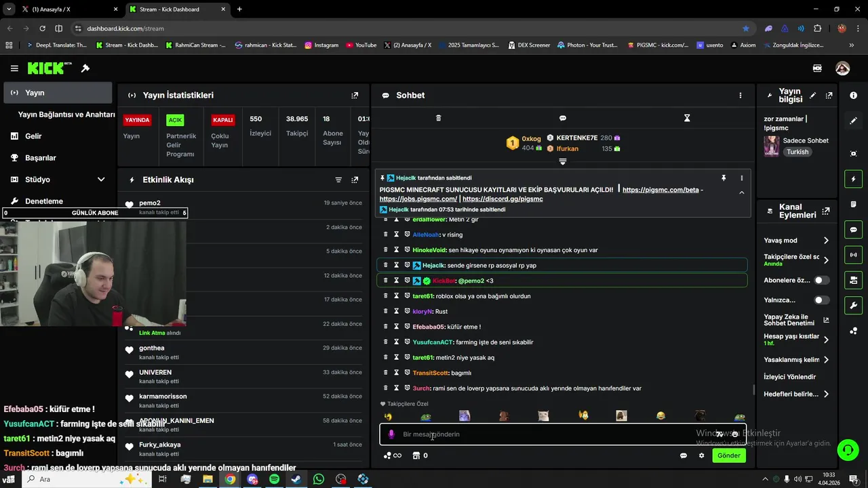The height and width of the screenshot is (488, 868).
Task: Click the green Gönder button
Action: pos(729,455)
